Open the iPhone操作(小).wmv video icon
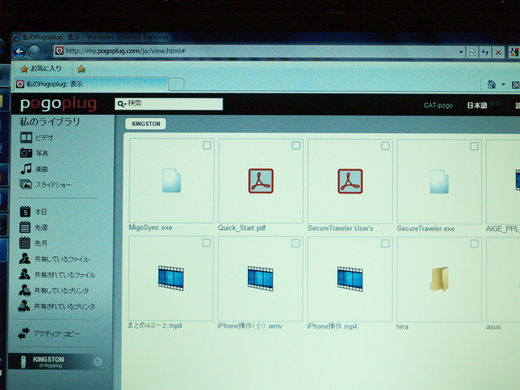This screenshot has width=520, height=390. 260,279
